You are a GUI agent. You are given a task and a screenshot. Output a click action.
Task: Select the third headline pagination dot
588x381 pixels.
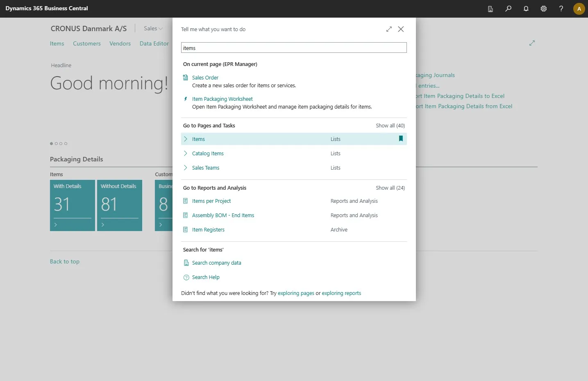[x=61, y=144]
